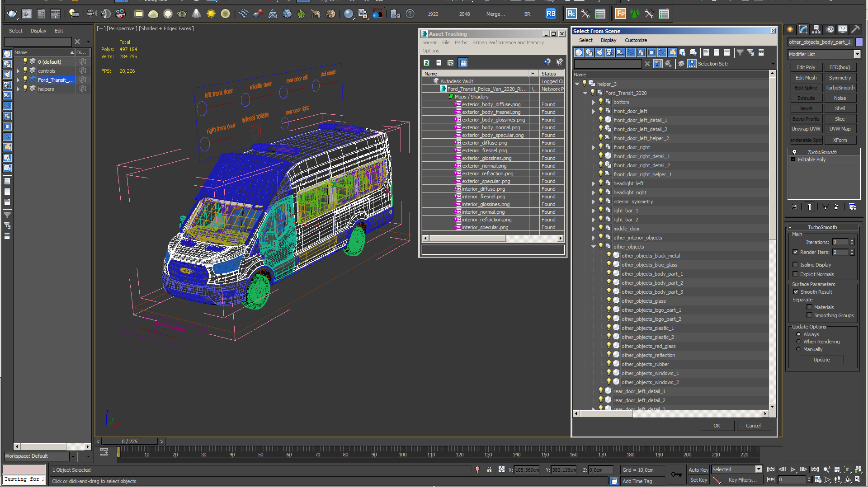Open Display menu in Select From Scene

(608, 40)
